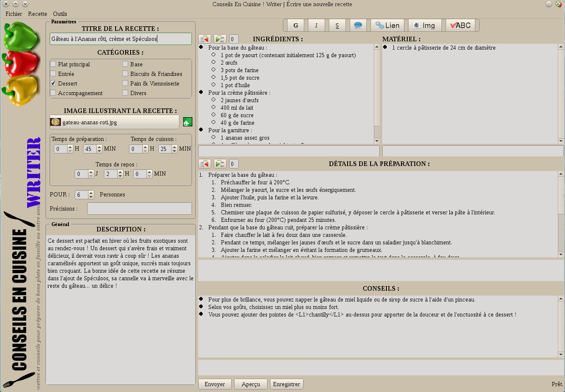This screenshot has height=392, width=565.
Task: Insert an image using the Img button
Action: pyautogui.click(x=424, y=25)
